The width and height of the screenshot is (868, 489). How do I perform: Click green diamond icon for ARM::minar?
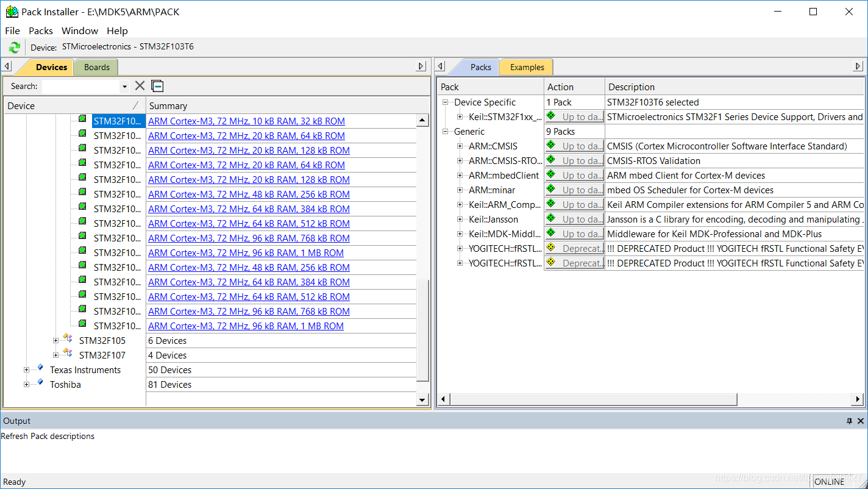pos(551,189)
